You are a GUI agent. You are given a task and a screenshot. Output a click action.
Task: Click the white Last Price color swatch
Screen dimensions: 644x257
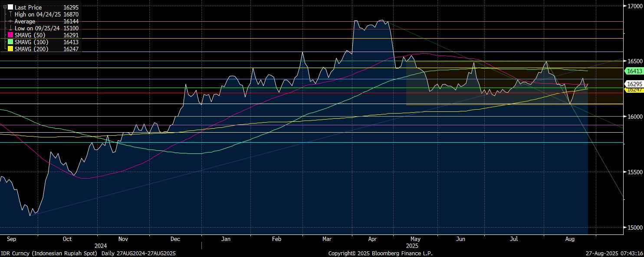point(10,7)
